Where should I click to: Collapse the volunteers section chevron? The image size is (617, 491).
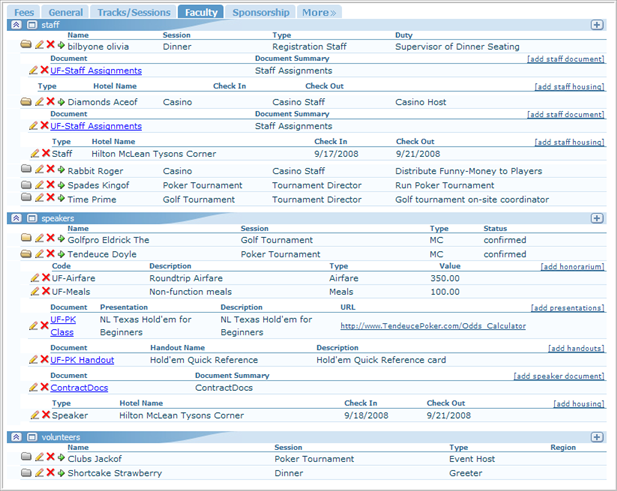pyautogui.click(x=16, y=437)
